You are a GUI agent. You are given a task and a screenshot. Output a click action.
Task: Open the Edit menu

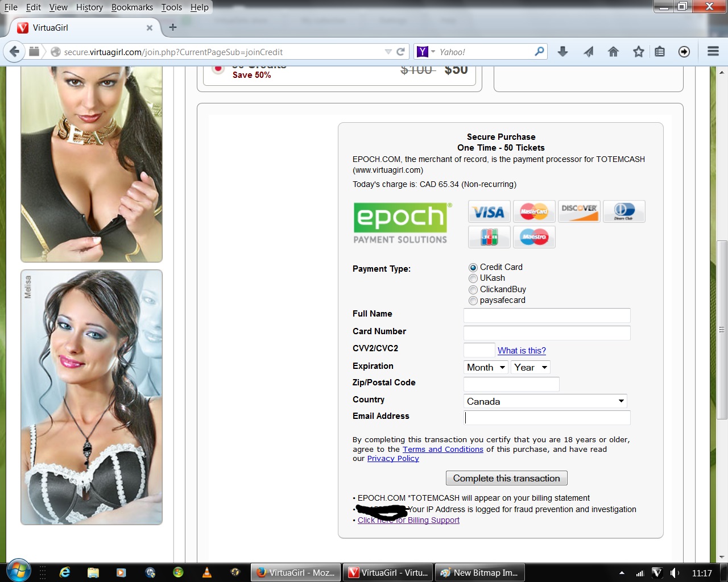pos(34,7)
